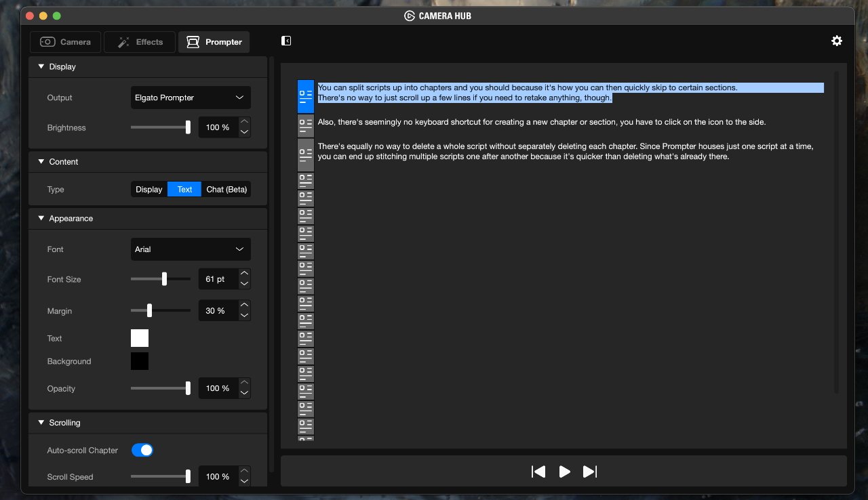Adjust the Opacity slider
Screen dimensions: 868x500
[161, 388]
